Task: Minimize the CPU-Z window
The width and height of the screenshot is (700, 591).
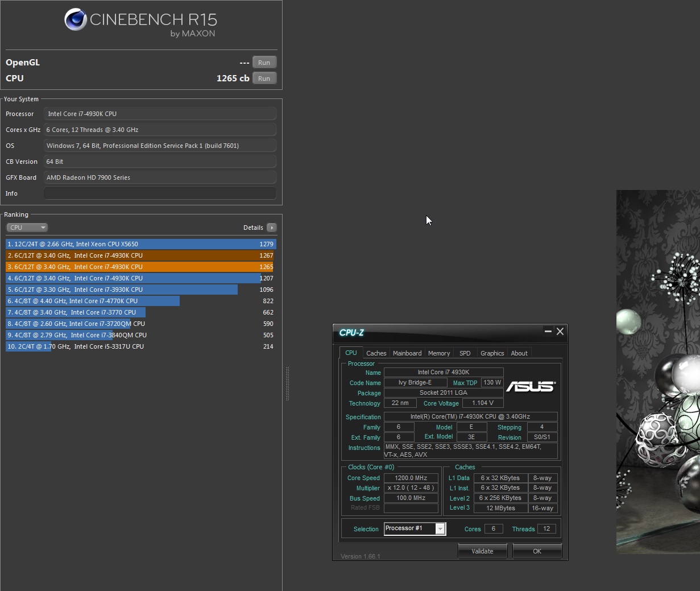Action: coord(548,331)
